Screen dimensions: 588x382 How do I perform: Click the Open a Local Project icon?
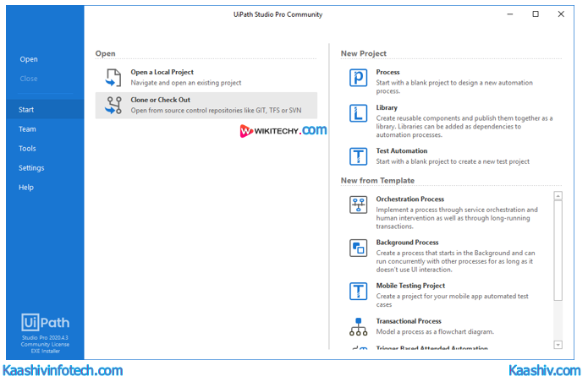[113, 78]
